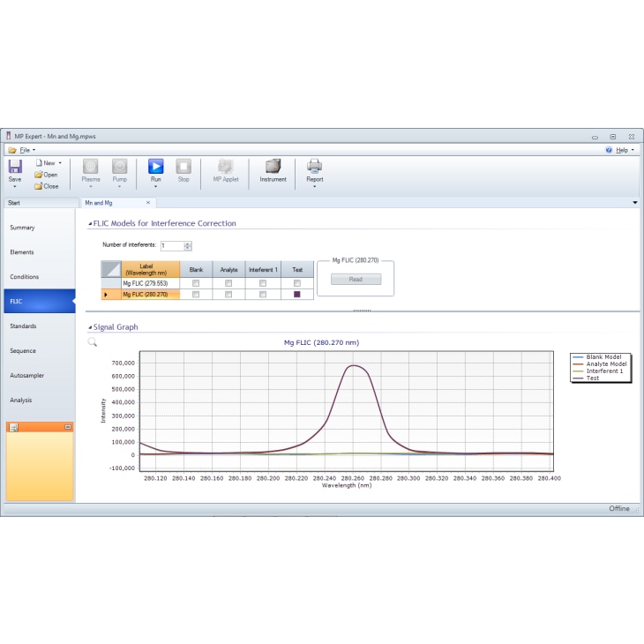The image size is (644, 644).
Task: Switch to the Start tab
Action: click(14, 203)
